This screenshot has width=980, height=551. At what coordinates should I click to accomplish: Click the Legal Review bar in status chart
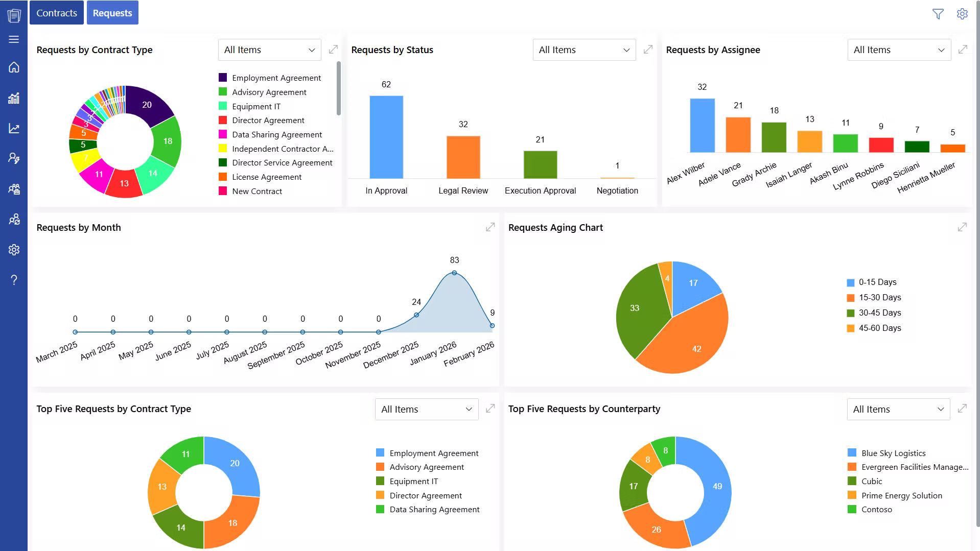click(x=462, y=158)
